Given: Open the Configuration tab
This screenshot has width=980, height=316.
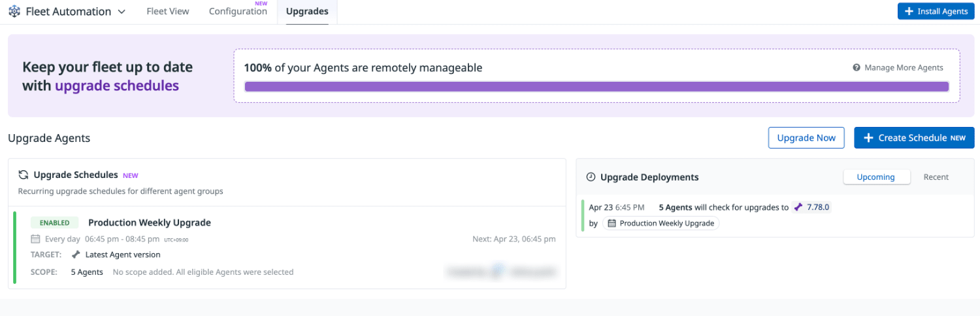Looking at the screenshot, I should pyautogui.click(x=238, y=11).
